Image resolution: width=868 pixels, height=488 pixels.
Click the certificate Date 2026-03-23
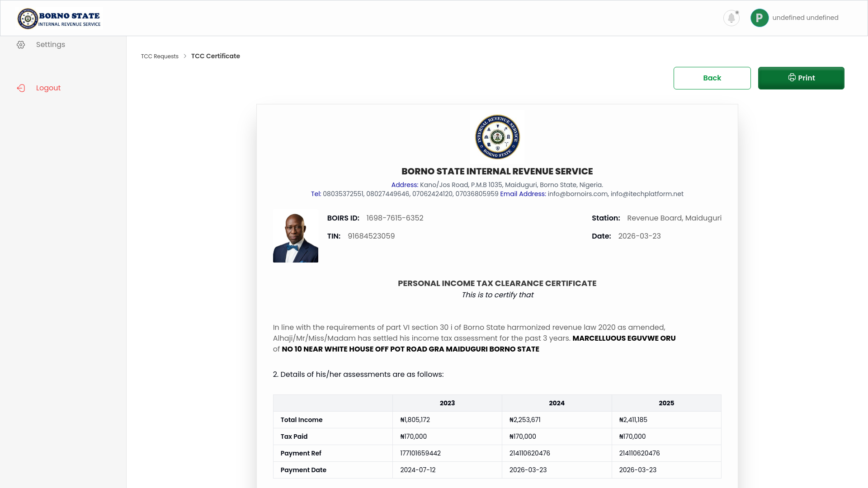tap(639, 236)
